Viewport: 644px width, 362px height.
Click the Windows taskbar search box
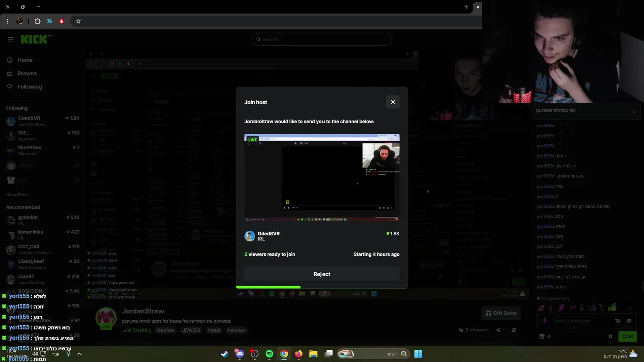[373, 354]
